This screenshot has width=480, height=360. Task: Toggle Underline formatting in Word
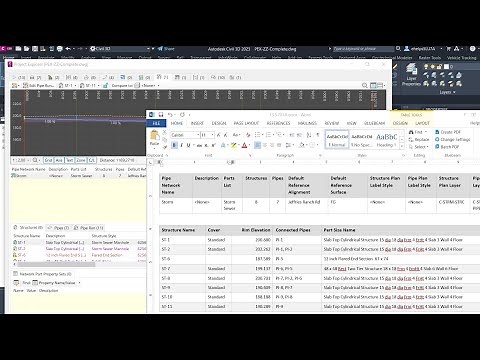[188, 145]
